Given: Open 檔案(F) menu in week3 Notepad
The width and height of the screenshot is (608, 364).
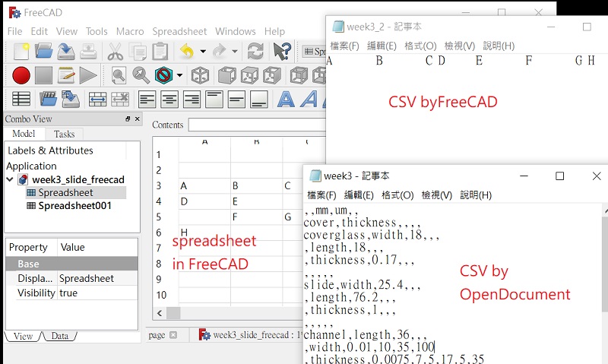Looking at the screenshot, I should click(321, 195).
